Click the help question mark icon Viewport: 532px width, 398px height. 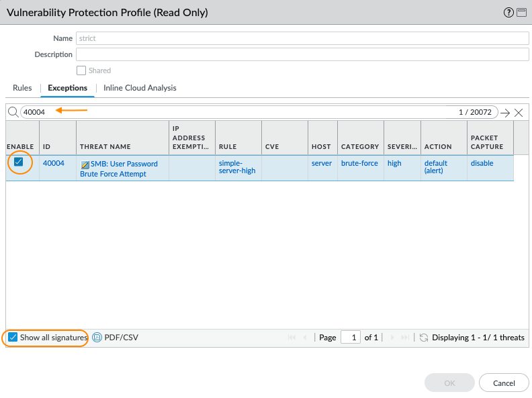pyautogui.click(x=508, y=13)
